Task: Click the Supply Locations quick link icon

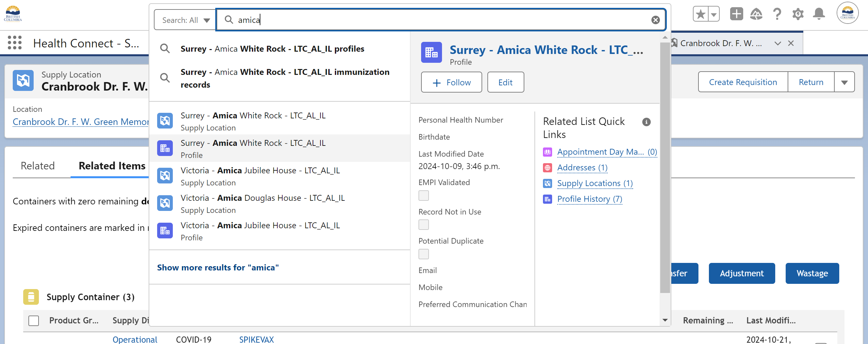Action: click(548, 183)
